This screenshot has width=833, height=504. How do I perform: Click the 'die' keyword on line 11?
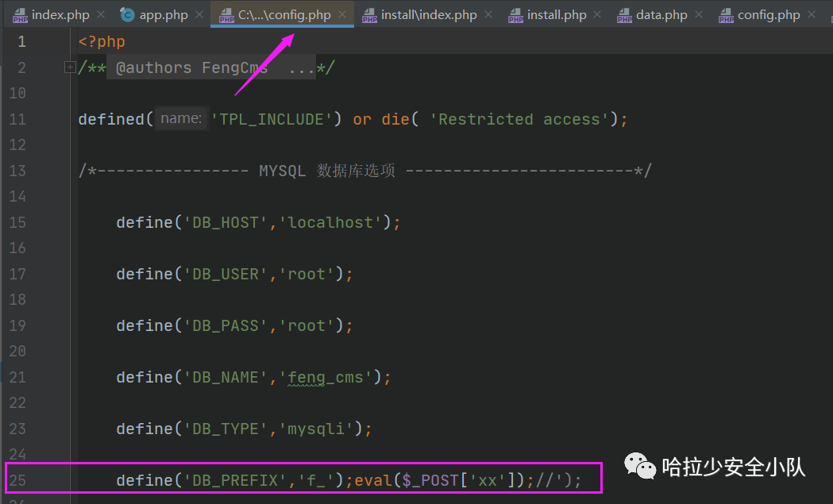pyautogui.click(x=395, y=119)
